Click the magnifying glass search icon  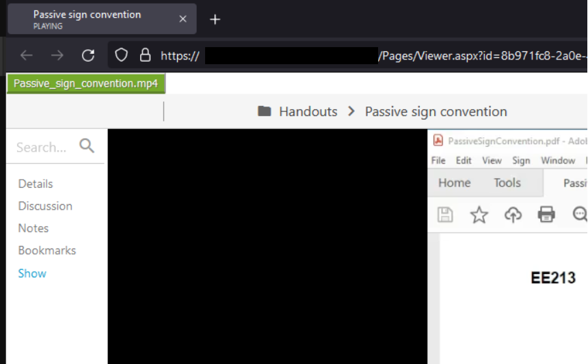click(x=87, y=145)
